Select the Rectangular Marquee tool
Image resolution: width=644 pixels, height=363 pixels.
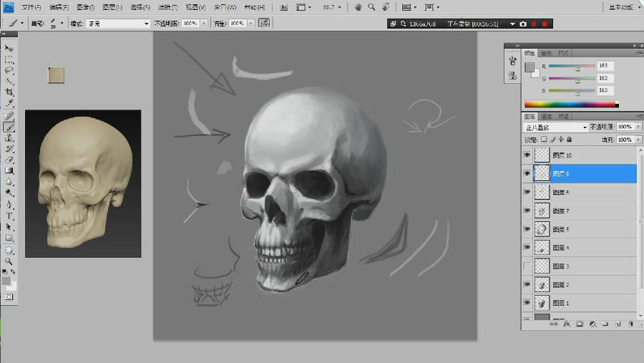click(9, 60)
